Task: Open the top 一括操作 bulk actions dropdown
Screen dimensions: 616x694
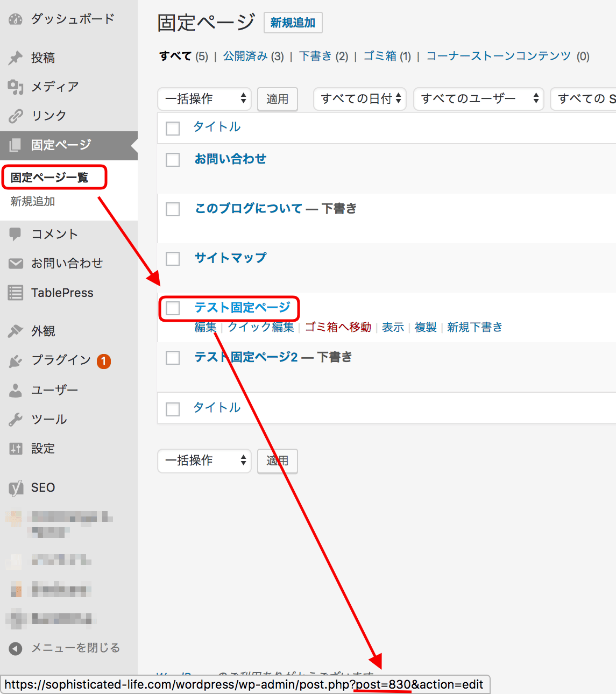Action: tap(204, 99)
